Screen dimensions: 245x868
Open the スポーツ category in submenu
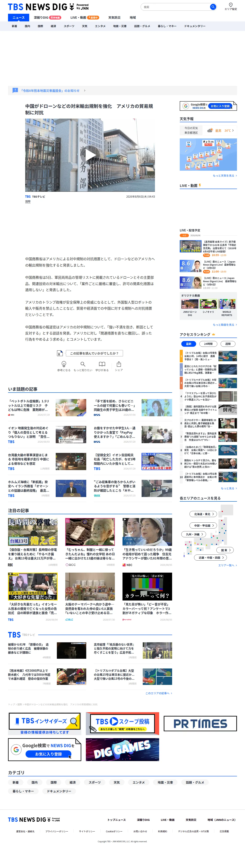69,26
